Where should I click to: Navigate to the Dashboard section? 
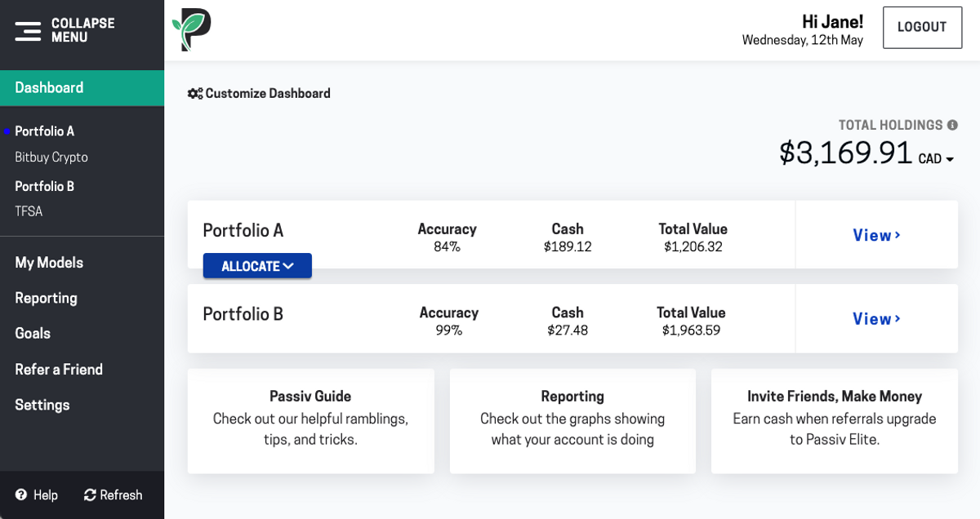pos(50,87)
